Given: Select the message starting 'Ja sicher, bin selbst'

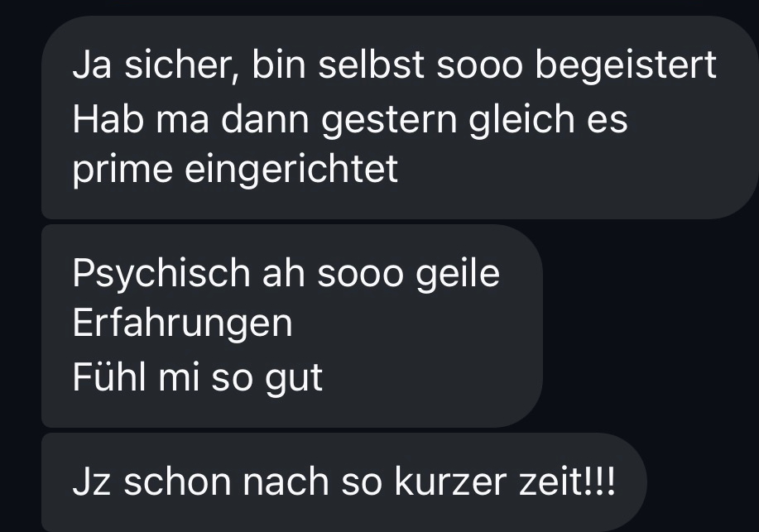Looking at the screenshot, I should click(400, 117).
